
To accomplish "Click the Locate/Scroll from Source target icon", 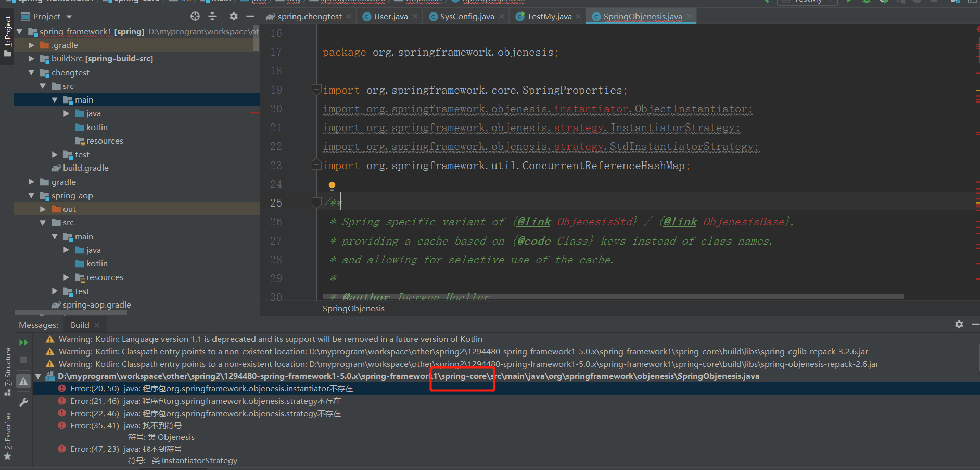I will [195, 16].
